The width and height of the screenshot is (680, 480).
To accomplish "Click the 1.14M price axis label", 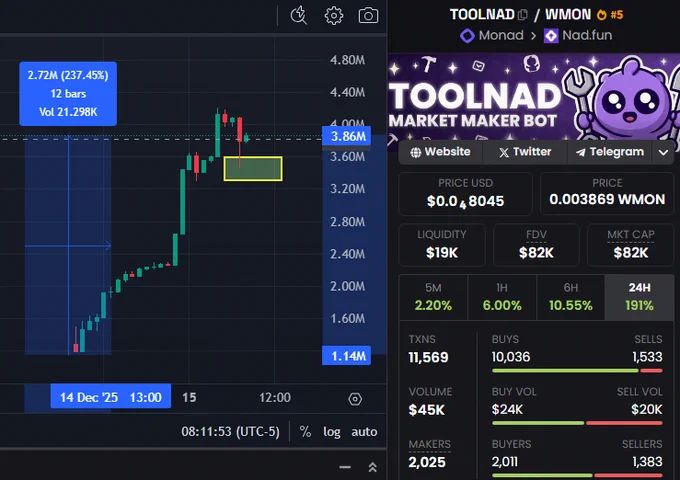I will pyautogui.click(x=347, y=356).
